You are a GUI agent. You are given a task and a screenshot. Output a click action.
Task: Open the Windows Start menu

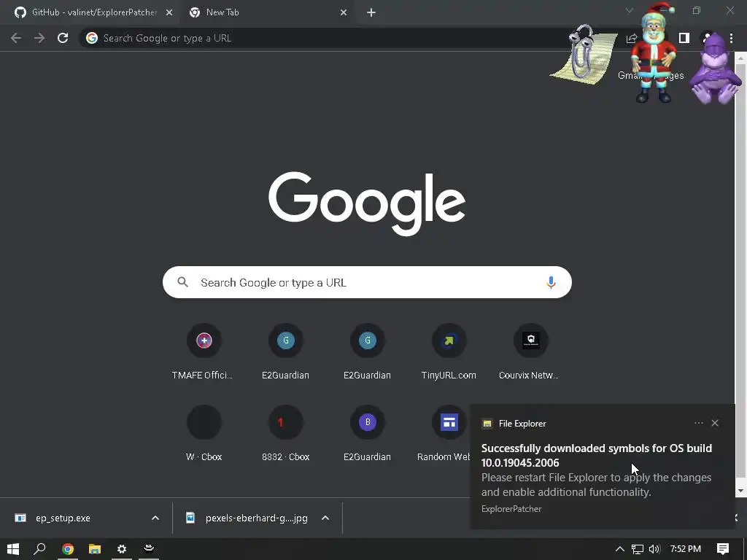[13, 549]
